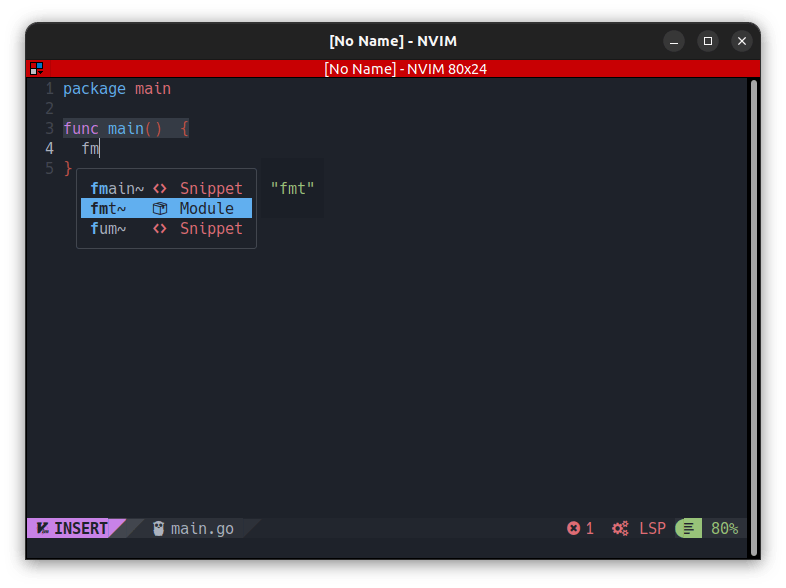
Task: Maximize the NVIM window
Action: (x=708, y=41)
